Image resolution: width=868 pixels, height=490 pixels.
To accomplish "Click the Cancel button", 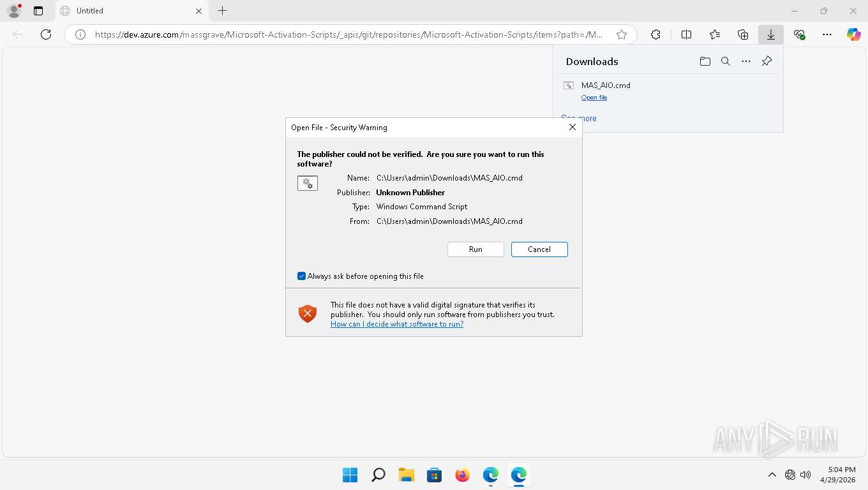I will pos(539,249).
